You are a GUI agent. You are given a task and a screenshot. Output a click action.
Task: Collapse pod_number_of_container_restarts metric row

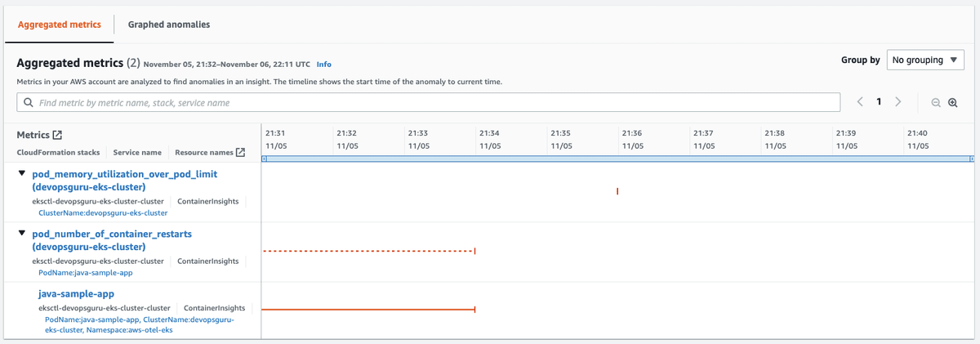21,234
